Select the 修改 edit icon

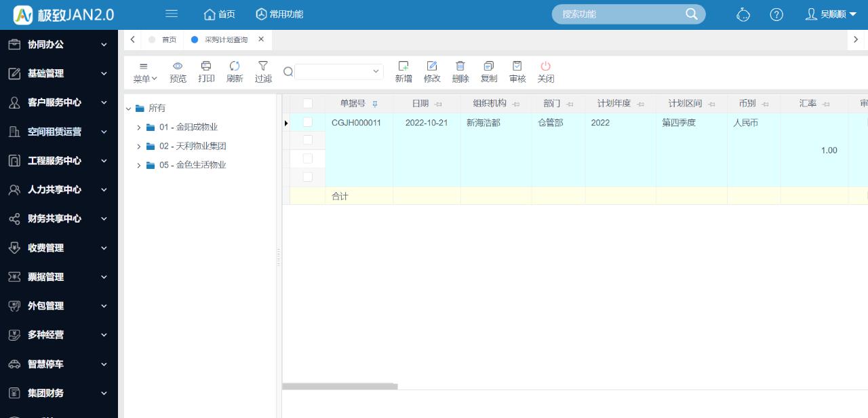432,71
